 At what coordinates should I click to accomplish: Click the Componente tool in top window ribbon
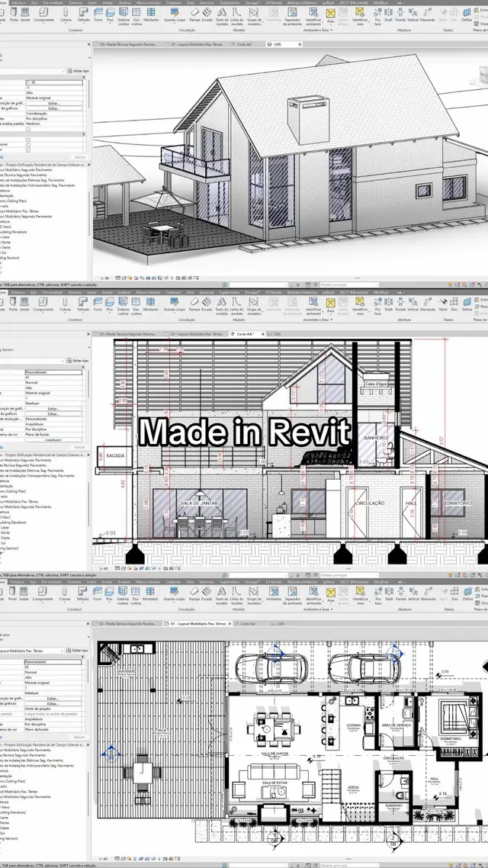pos(43,15)
